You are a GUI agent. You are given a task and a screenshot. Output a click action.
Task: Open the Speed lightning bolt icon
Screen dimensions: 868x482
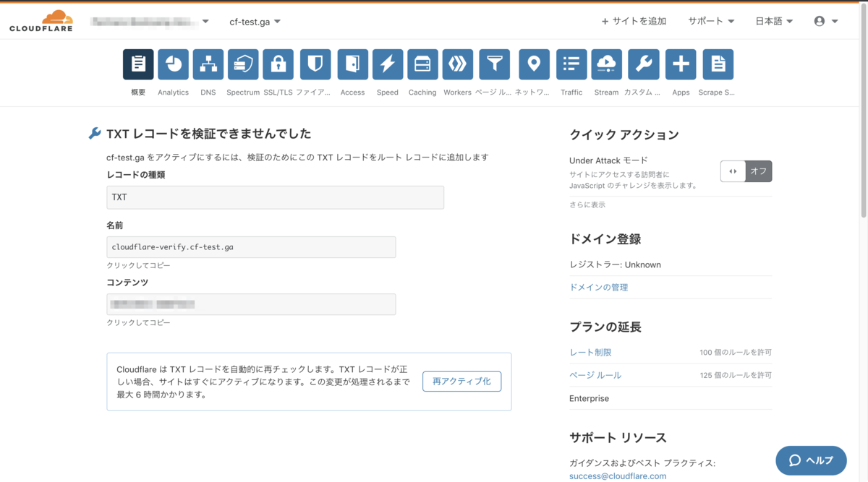pos(388,64)
